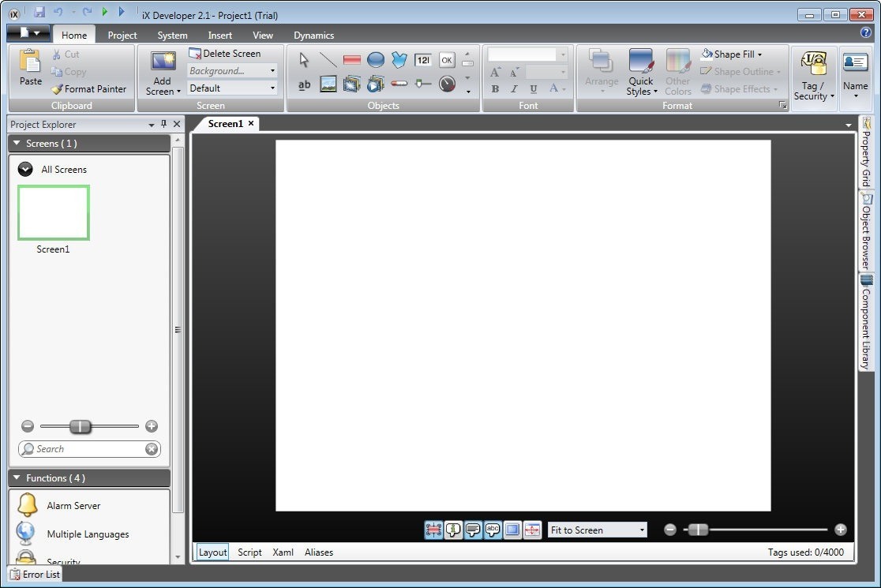
Task: Pin the Project Explorer panel
Action: click(x=163, y=124)
